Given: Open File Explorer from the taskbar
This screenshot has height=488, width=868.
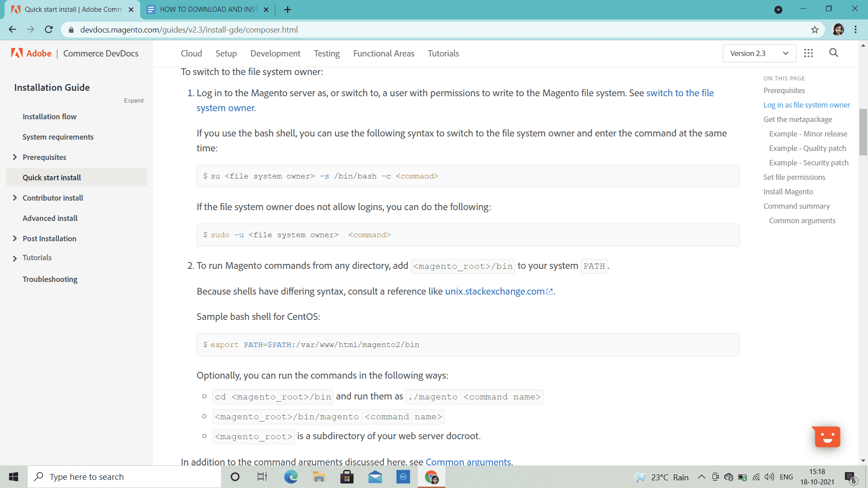Looking at the screenshot, I should (319, 477).
